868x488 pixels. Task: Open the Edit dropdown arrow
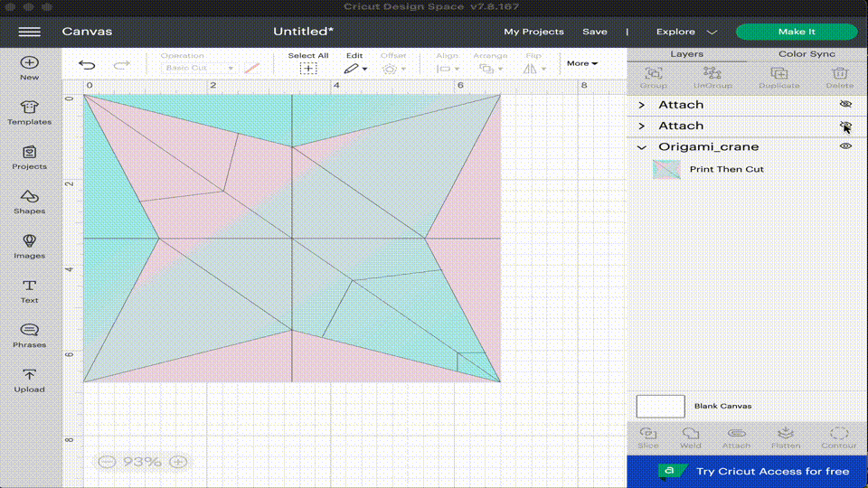(x=364, y=70)
